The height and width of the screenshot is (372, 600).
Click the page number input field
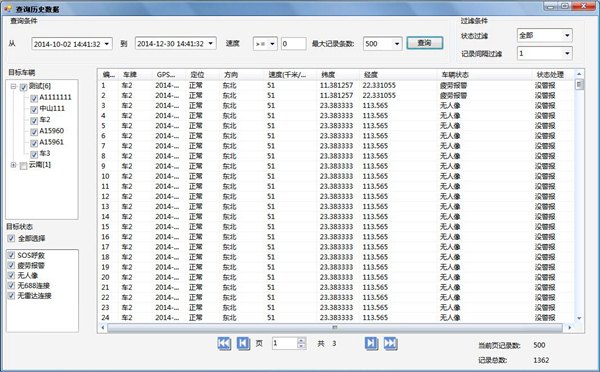[x=285, y=343]
